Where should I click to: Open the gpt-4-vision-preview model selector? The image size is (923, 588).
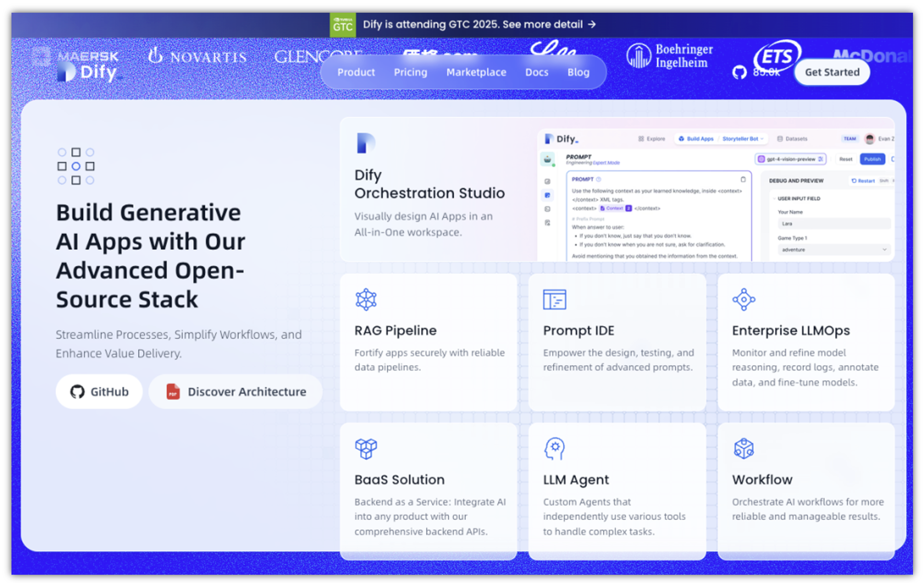pos(790,159)
